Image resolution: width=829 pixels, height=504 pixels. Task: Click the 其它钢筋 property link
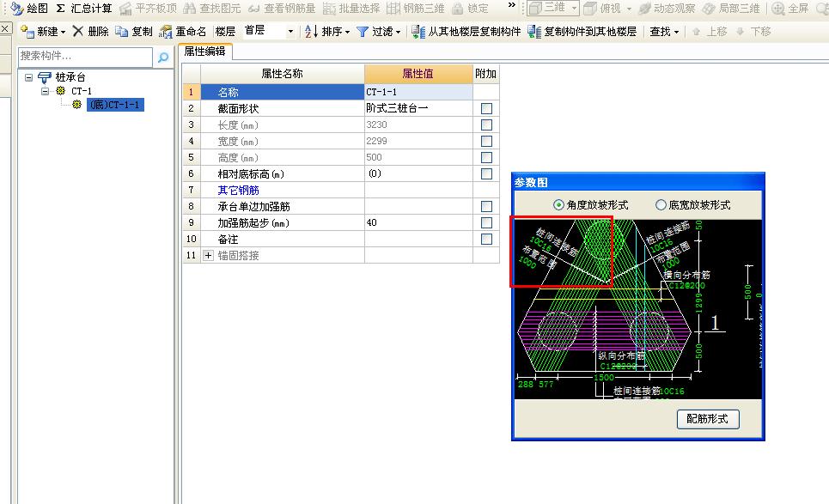(239, 191)
